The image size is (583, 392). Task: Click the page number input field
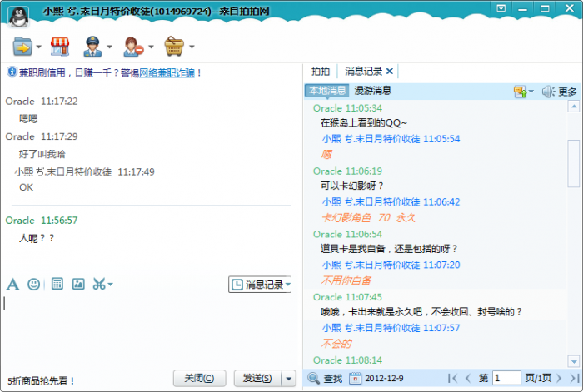coord(506,378)
